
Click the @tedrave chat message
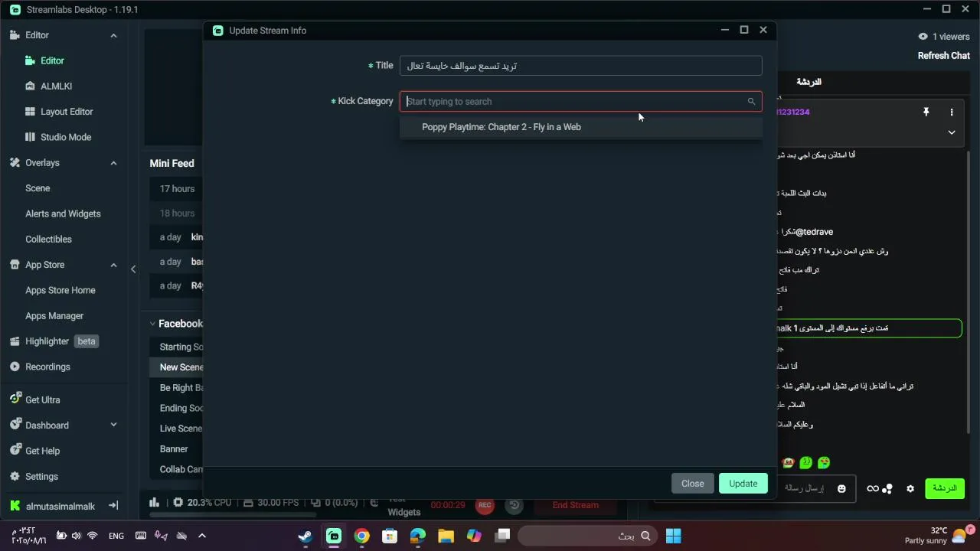(x=805, y=232)
